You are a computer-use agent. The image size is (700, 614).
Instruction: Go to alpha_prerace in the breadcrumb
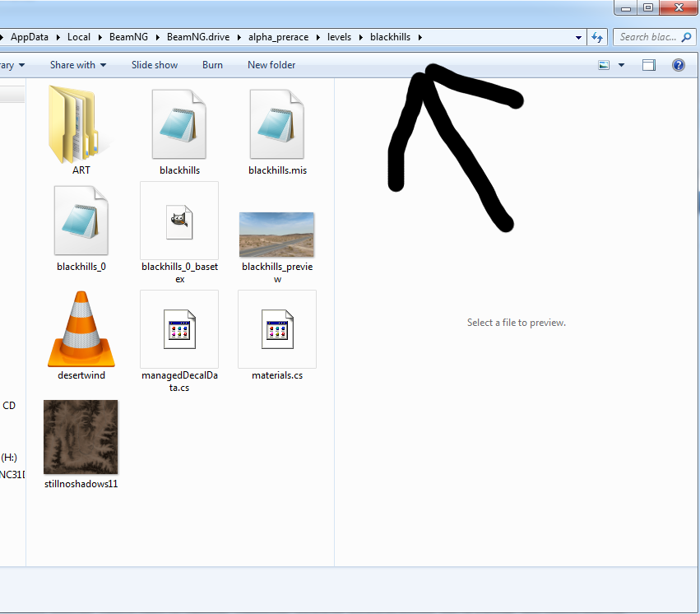coord(279,37)
